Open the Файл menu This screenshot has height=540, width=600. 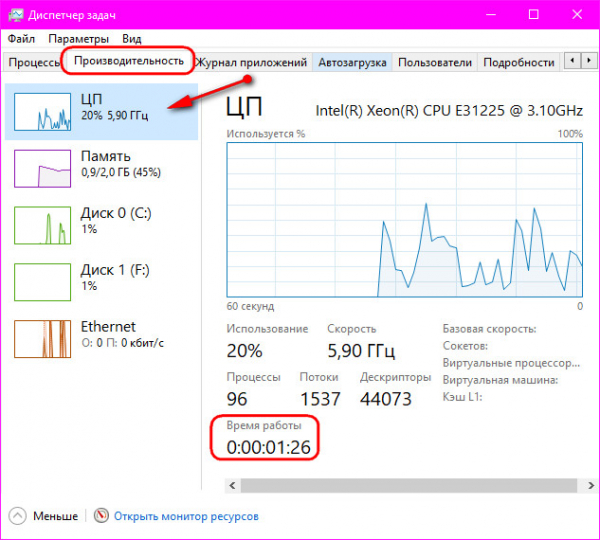[x=21, y=39]
